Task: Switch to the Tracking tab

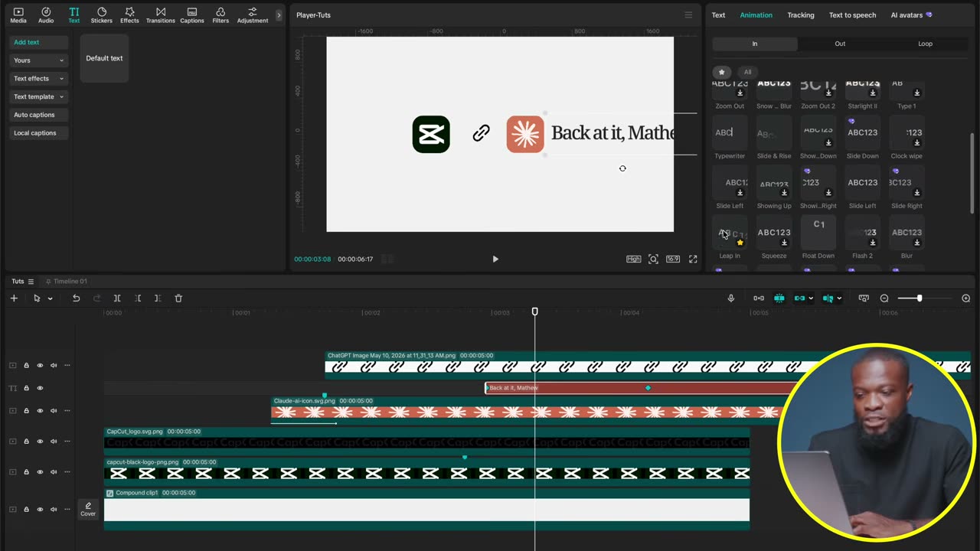Action: point(801,15)
